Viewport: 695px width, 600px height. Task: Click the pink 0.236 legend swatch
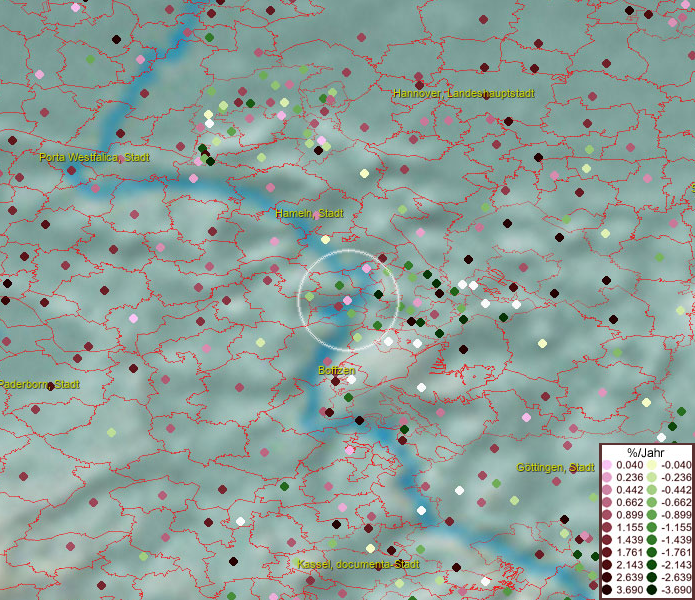point(607,477)
